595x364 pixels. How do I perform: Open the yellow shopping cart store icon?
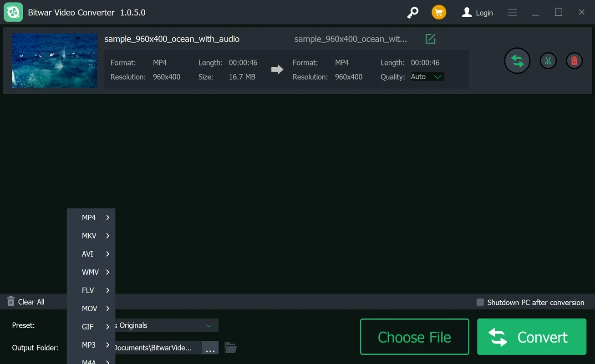tap(439, 12)
